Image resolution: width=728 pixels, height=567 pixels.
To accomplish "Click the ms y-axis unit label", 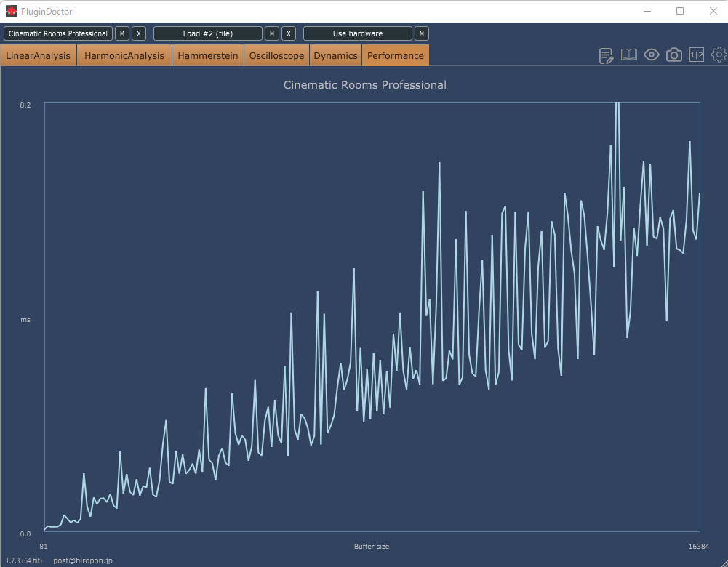I will pos(25,320).
